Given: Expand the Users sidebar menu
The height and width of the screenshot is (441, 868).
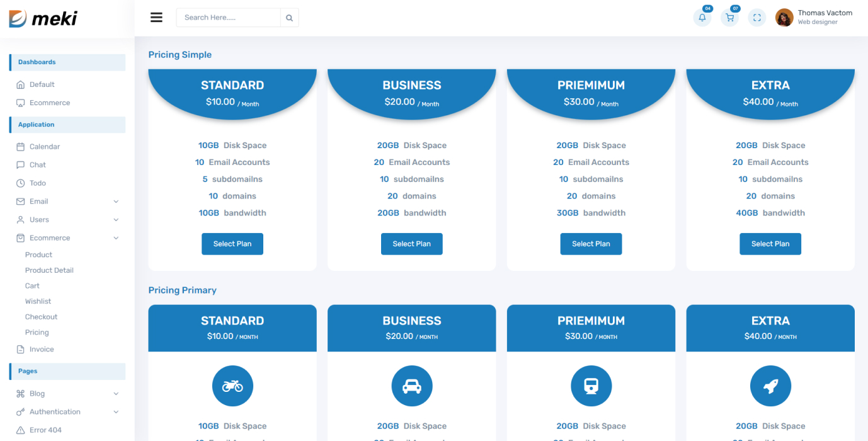Looking at the screenshot, I should (x=39, y=219).
